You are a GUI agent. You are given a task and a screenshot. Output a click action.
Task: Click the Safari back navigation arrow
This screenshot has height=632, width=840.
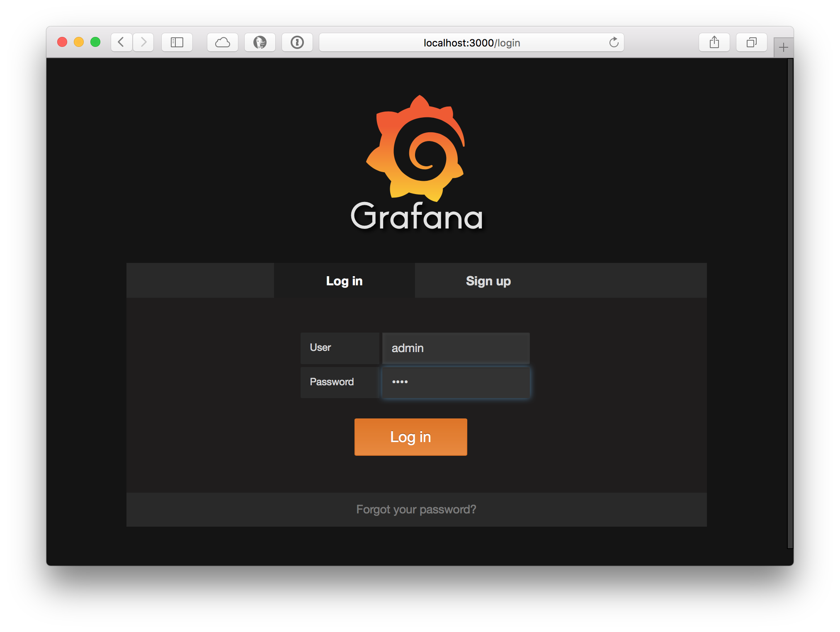click(x=121, y=42)
